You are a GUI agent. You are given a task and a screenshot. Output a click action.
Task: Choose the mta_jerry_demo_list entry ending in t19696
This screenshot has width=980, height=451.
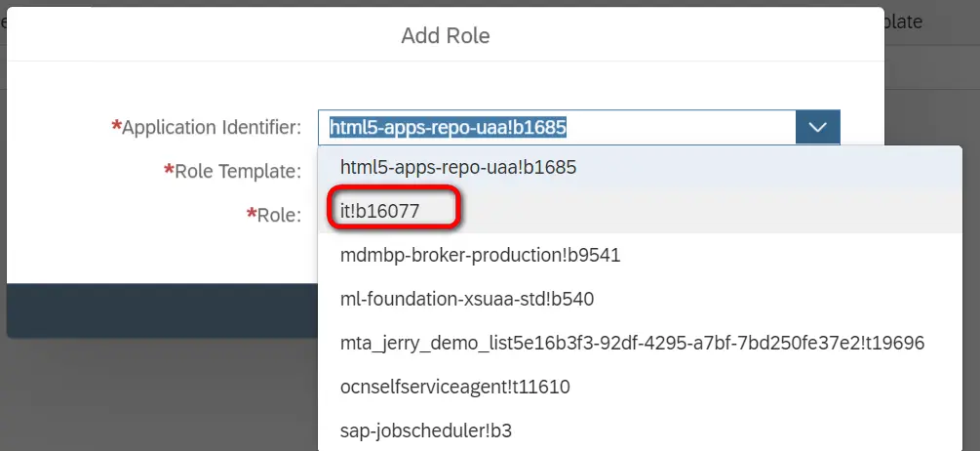pyautogui.click(x=632, y=343)
